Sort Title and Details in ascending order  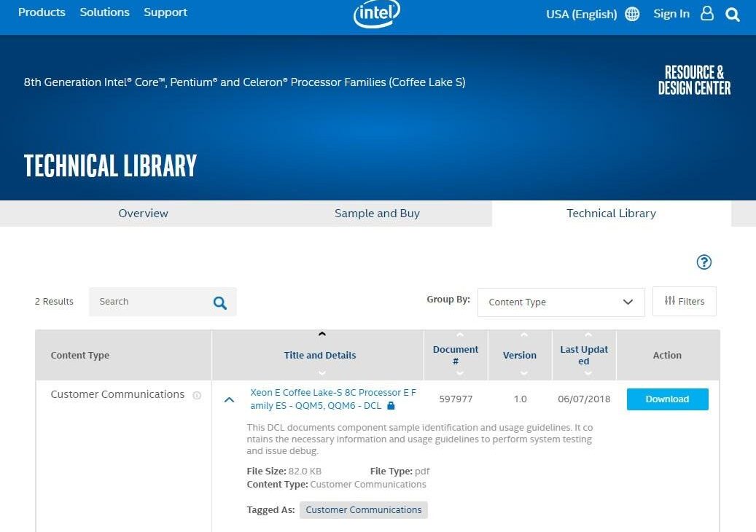coord(322,333)
